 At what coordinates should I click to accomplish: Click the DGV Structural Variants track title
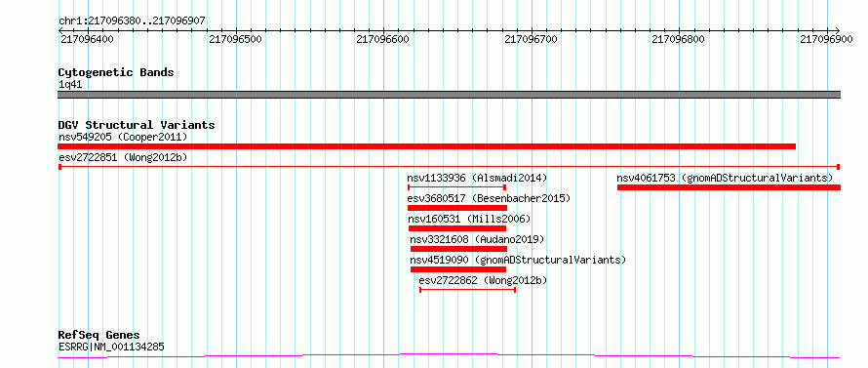point(137,125)
